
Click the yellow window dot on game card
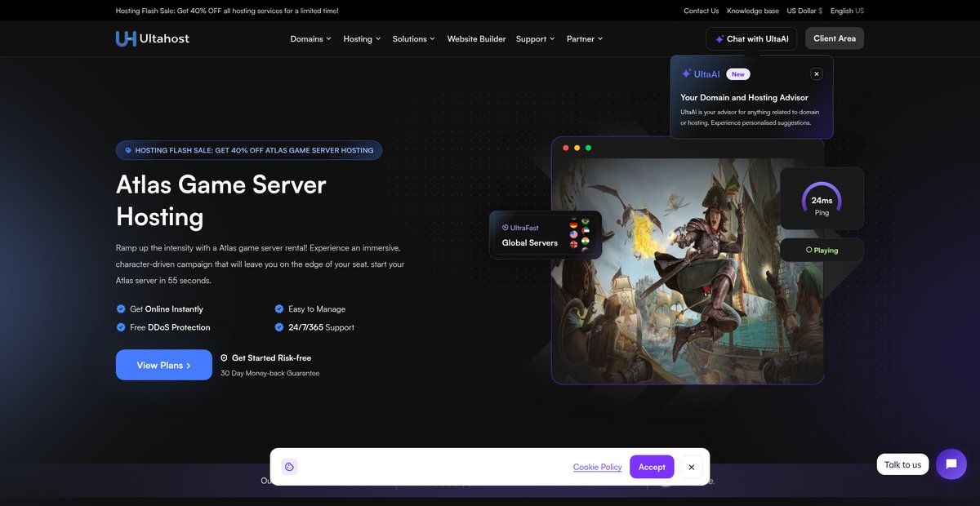(577, 148)
